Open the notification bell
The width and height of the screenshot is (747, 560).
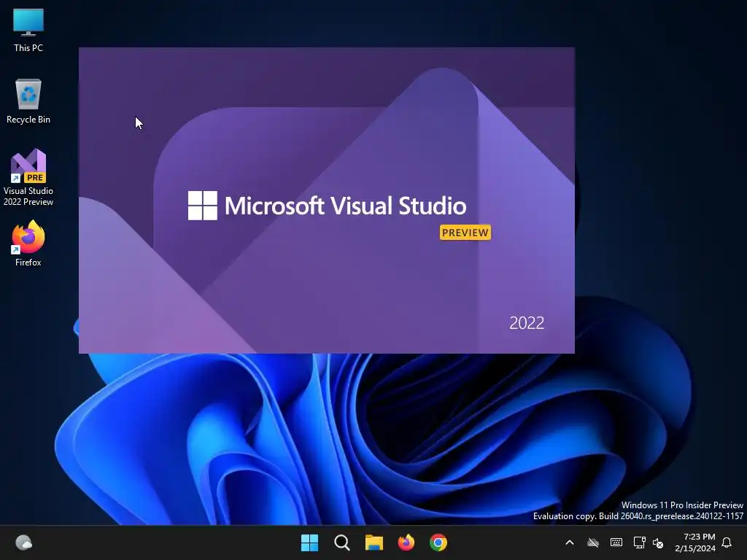[727, 542]
